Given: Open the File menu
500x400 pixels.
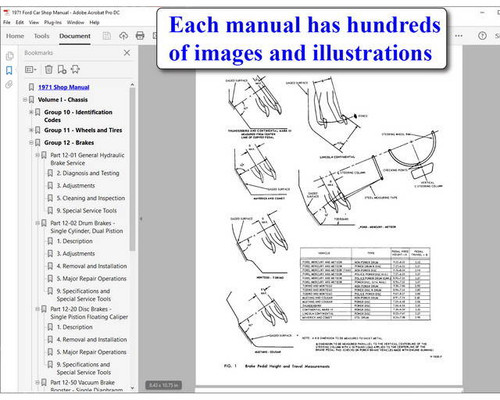Looking at the screenshot, I should pos(6,22).
